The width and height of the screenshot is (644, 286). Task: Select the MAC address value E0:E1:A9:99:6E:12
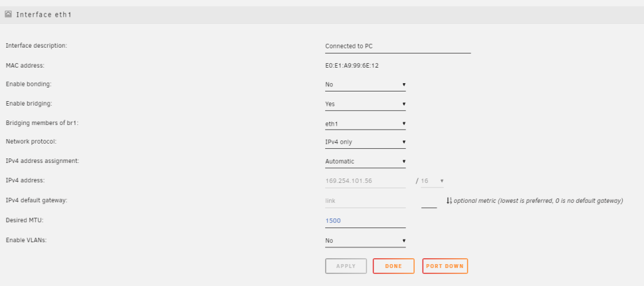[352, 65]
